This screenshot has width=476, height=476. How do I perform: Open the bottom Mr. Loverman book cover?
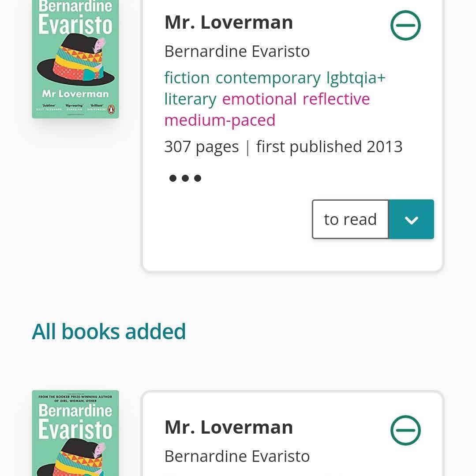75,433
